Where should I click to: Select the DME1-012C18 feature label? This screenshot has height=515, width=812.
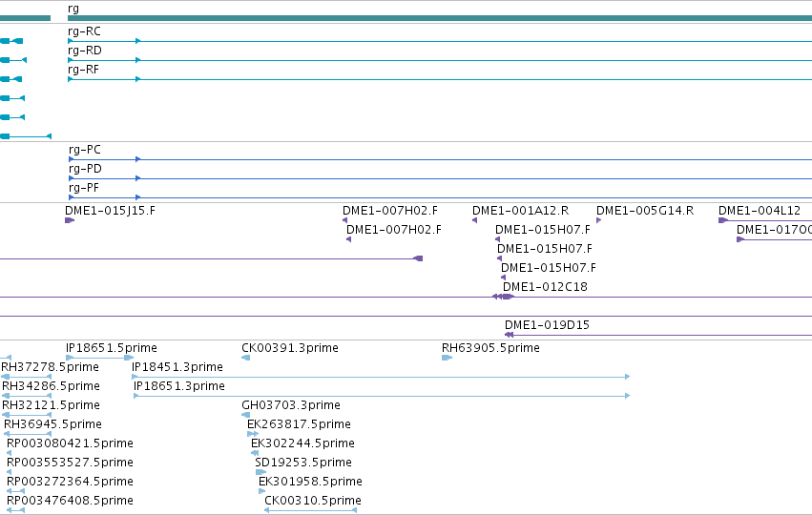[545, 287]
